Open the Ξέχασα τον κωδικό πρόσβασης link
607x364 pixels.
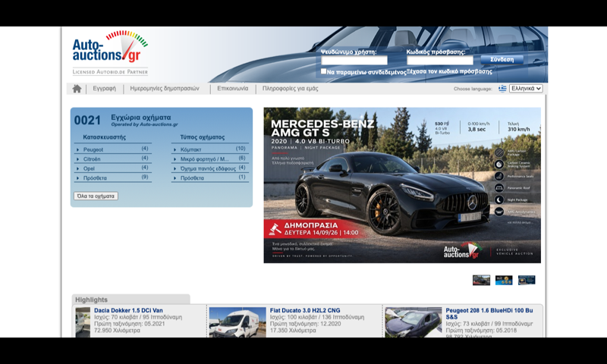(x=449, y=71)
